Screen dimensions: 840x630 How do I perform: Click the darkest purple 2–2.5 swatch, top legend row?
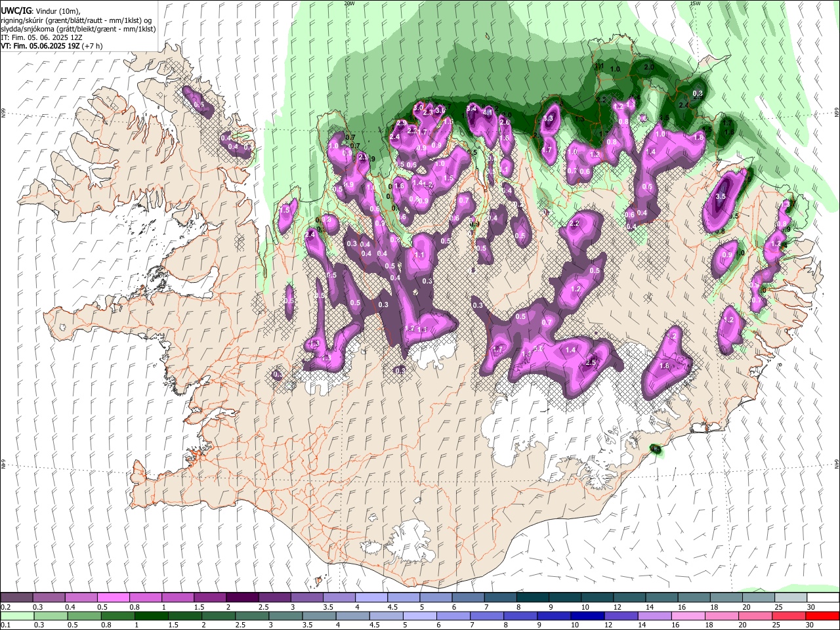241,598
